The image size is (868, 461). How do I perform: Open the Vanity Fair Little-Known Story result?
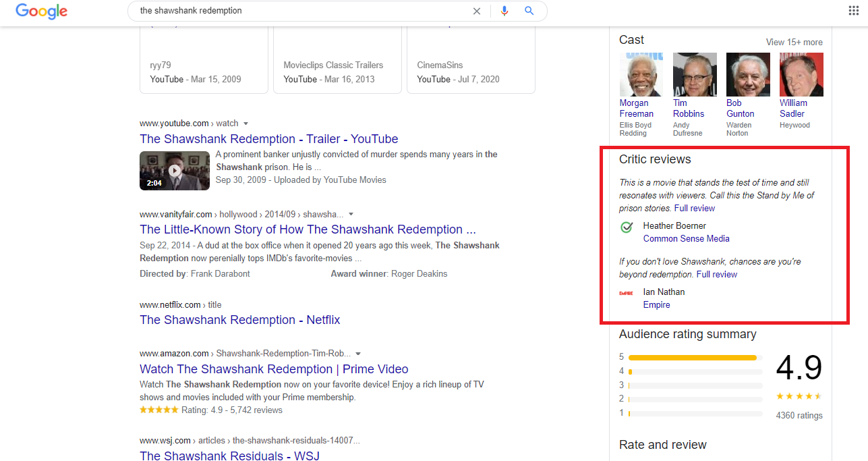(308, 229)
